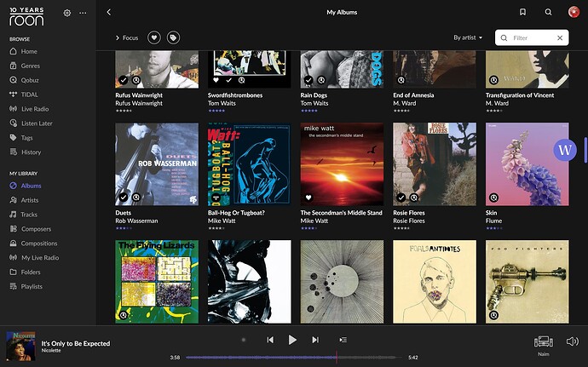Image resolution: width=588 pixels, height=367 pixels.
Task: Click the checkmark on Rufus Wainwright cover
Action: coord(124,80)
